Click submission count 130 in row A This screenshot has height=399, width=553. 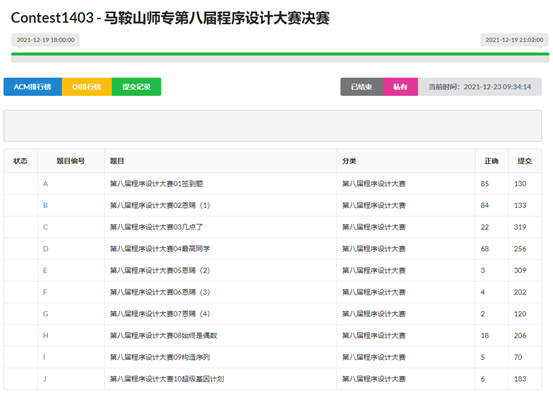click(520, 184)
